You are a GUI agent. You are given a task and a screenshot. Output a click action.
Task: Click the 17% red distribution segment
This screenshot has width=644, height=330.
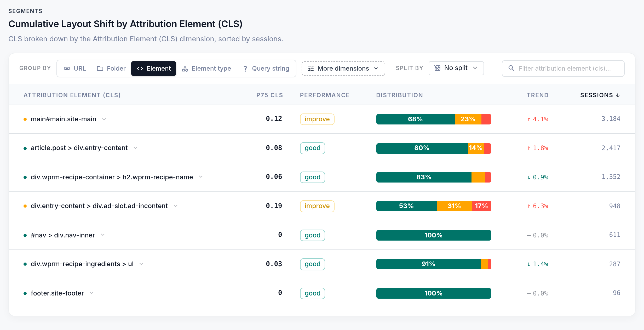pos(481,206)
